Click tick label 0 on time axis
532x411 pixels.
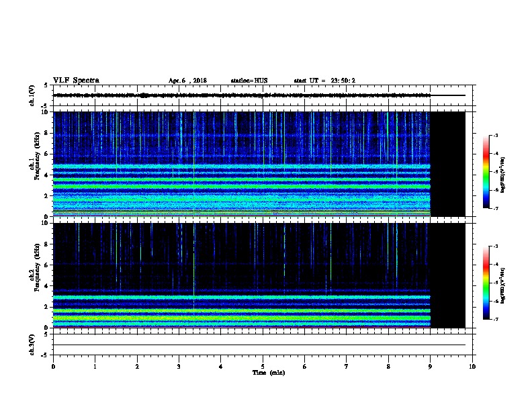(x=53, y=367)
